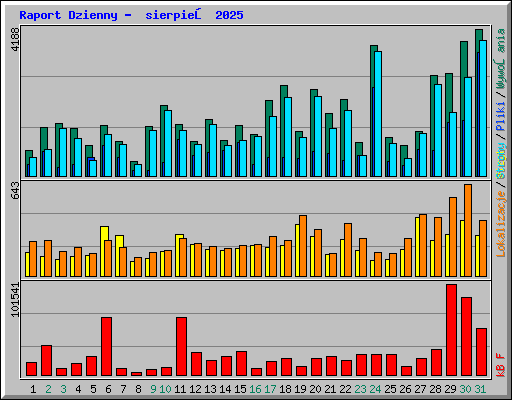Click the day 15 label on the axis
This screenshot has height=400, width=512.
[240, 389]
